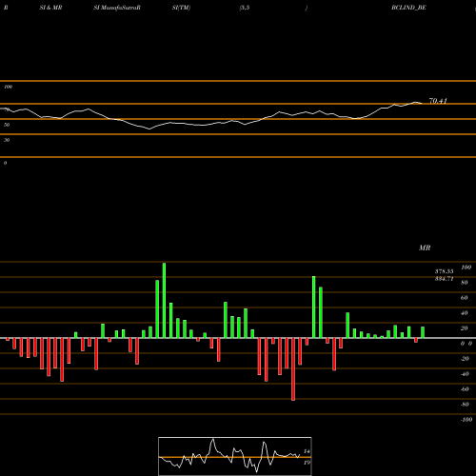Click the 50 level label in RSI panel
The width and height of the screenshot is (476, 476).
pyautogui.click(x=7, y=125)
